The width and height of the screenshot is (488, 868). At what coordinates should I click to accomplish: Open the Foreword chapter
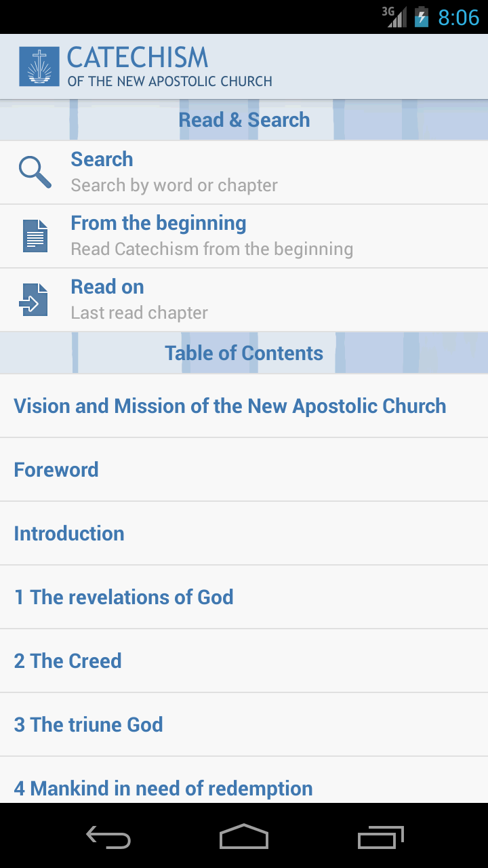coord(244,470)
